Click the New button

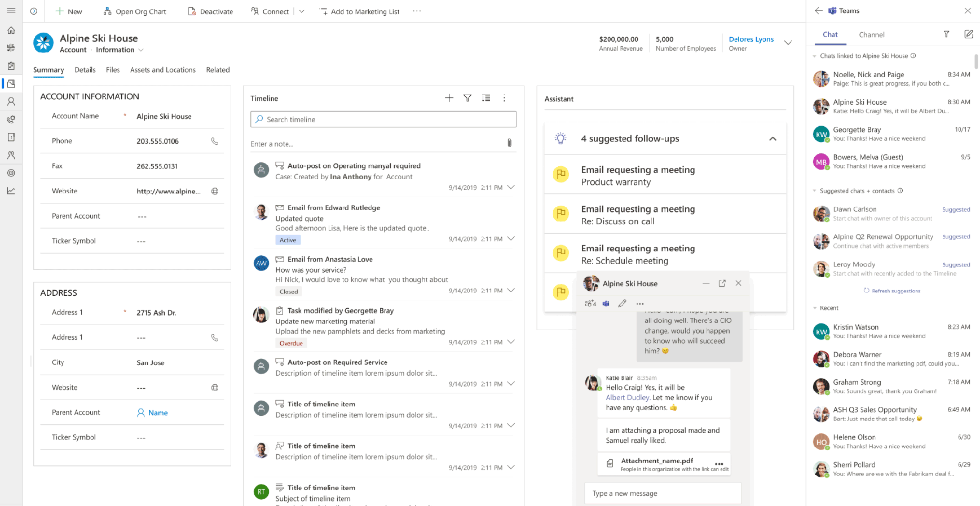coord(69,11)
